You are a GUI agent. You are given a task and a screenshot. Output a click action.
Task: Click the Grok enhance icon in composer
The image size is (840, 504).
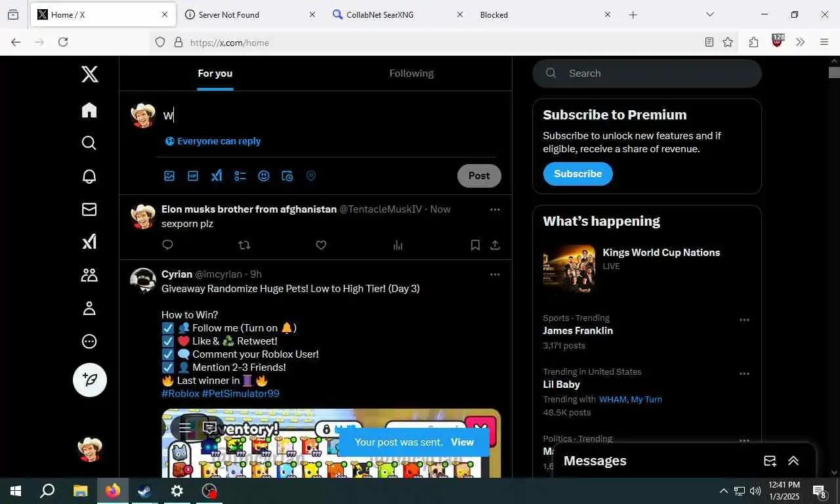pyautogui.click(x=217, y=176)
